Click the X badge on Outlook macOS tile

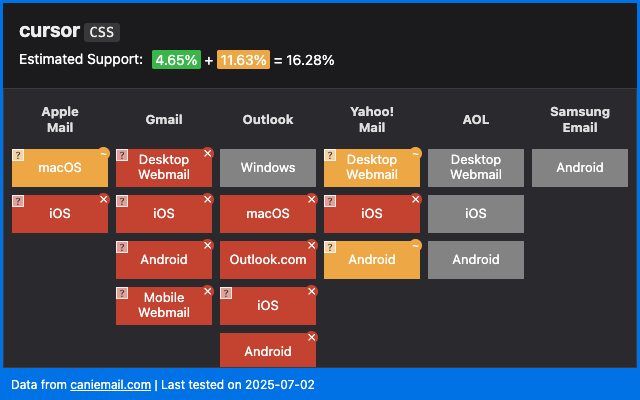click(312, 199)
